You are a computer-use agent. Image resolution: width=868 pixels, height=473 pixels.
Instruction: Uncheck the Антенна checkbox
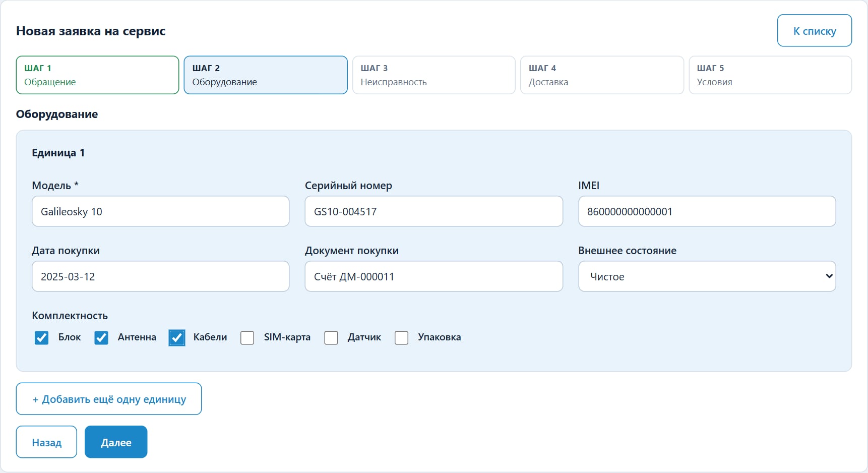tap(101, 338)
